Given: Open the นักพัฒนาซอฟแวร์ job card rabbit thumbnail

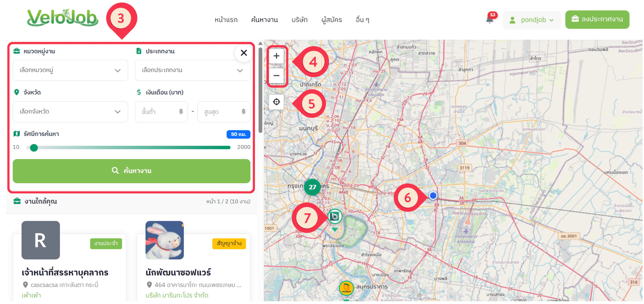Looking at the screenshot, I should click(x=165, y=240).
